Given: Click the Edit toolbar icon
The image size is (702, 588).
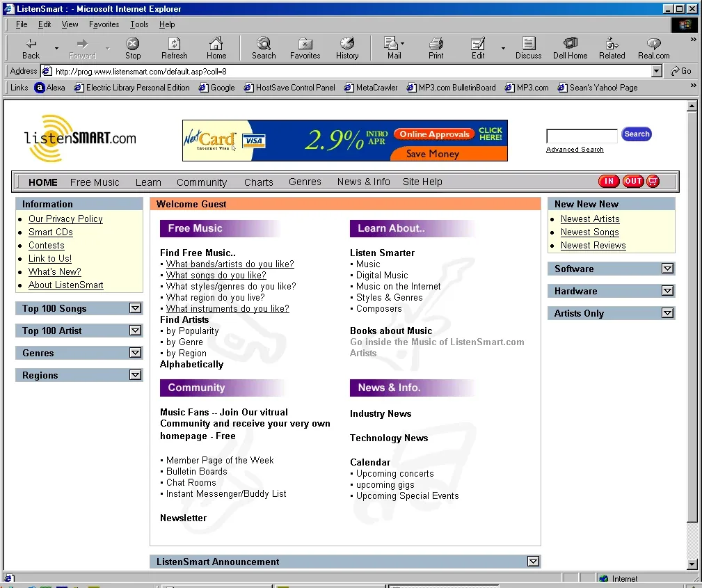Looking at the screenshot, I should [x=478, y=49].
